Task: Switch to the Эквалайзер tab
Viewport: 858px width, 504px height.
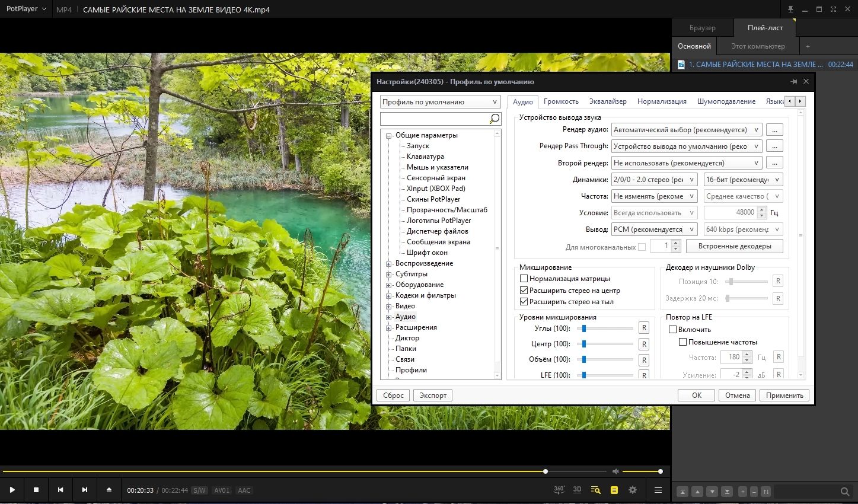Action: coord(608,101)
